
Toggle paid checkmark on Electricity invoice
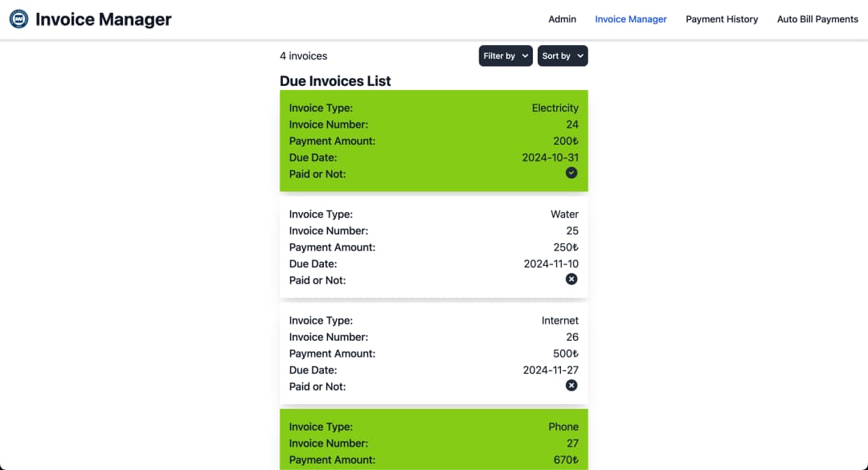tap(571, 173)
